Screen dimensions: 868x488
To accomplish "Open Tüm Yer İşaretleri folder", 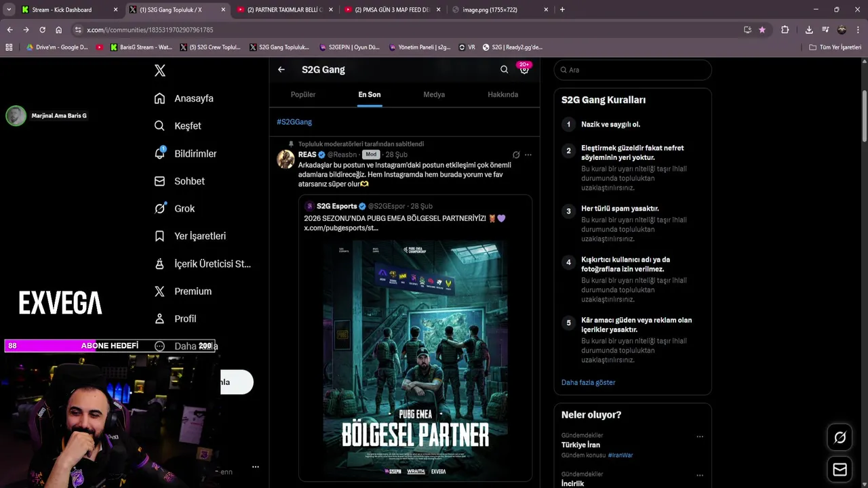I will click(835, 47).
